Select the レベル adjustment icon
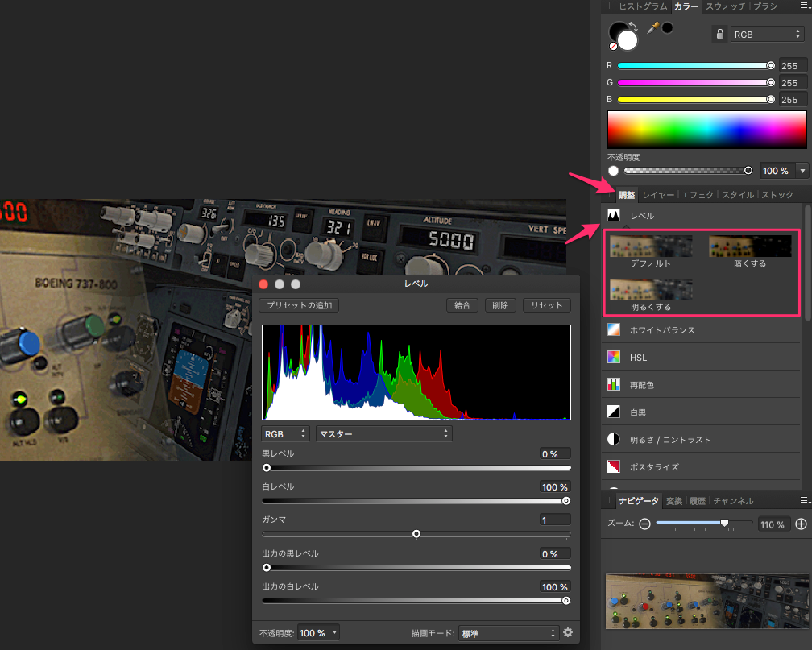 tap(614, 216)
